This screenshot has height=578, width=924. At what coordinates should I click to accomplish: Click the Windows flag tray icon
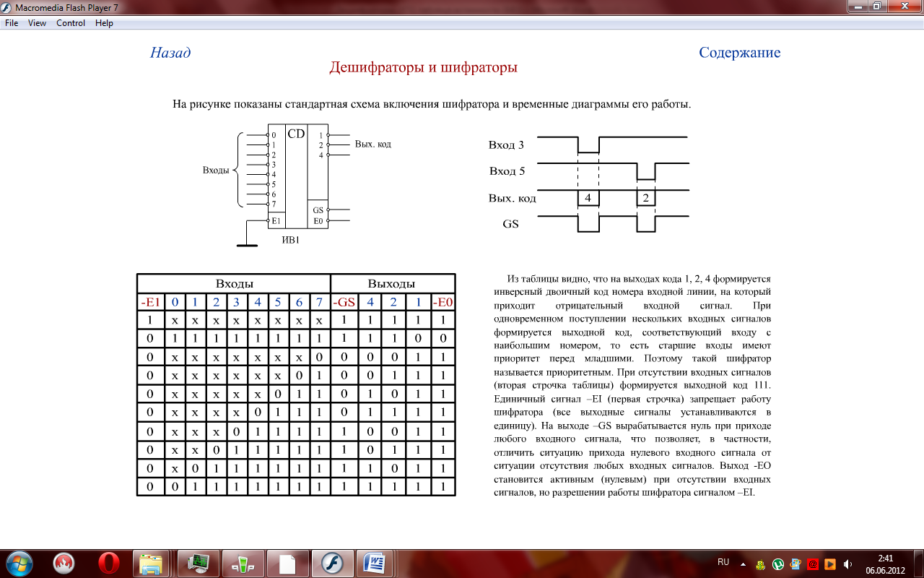click(796, 564)
